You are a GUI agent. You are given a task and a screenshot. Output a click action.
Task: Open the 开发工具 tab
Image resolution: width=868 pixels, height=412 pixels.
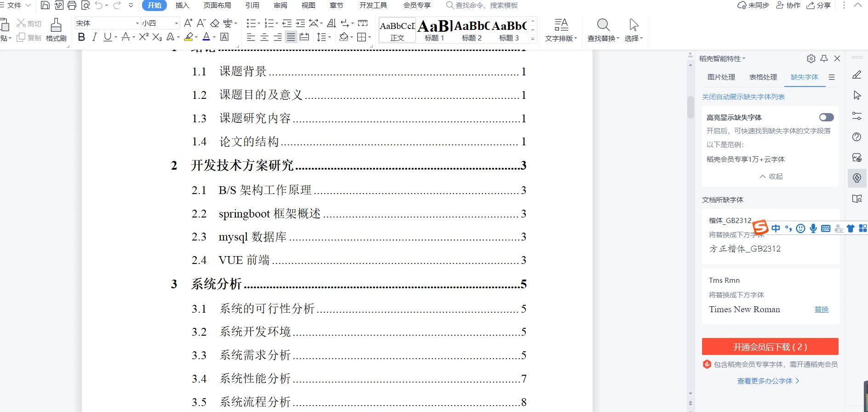373,6
